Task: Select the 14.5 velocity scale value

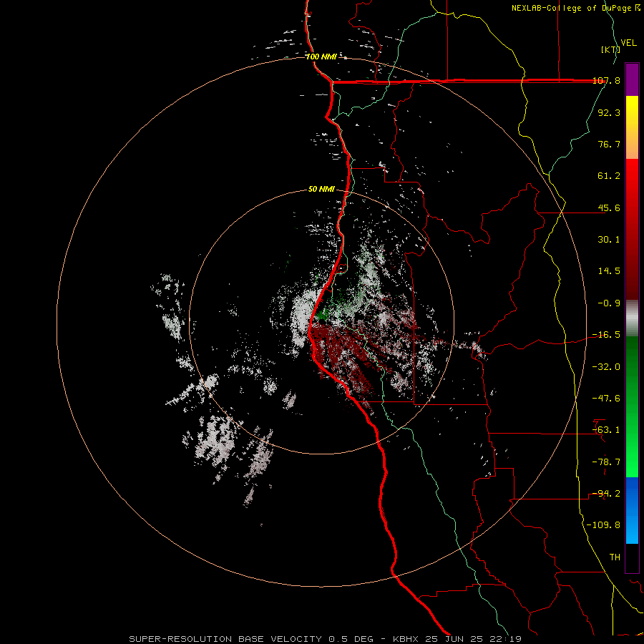Action: (609, 271)
